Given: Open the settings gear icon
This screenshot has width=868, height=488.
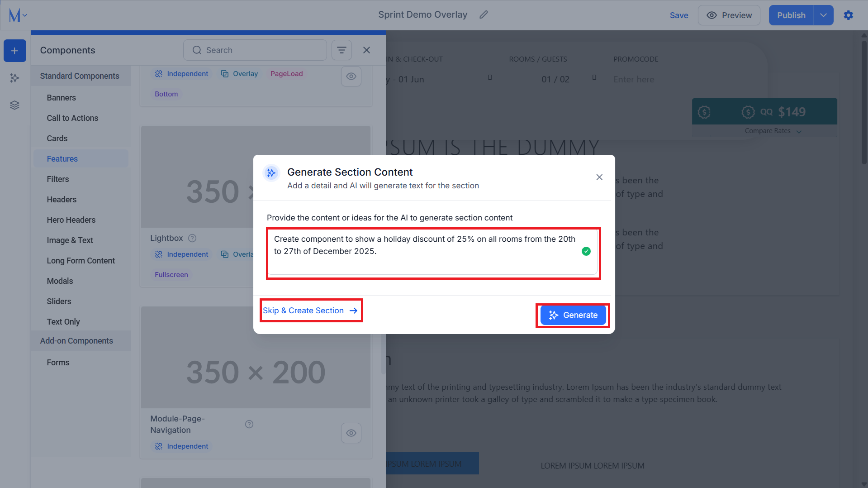Looking at the screenshot, I should [849, 15].
